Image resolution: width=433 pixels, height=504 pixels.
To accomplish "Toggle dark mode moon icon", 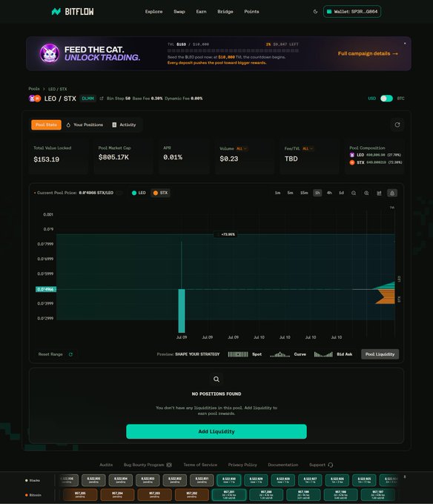I will point(315,12).
